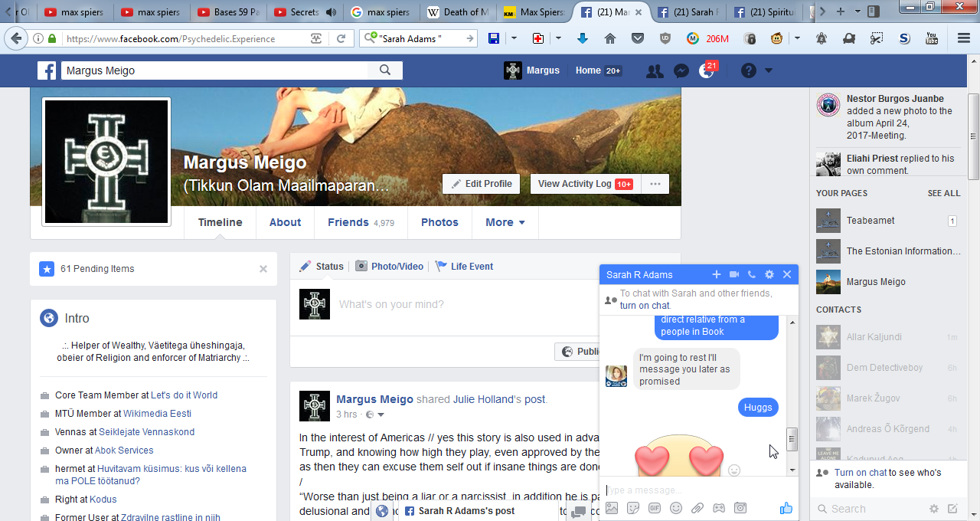Screen dimensions: 980x521
Task: Open the dropdown arrow beside Greasemonkey icon
Action: [797, 38]
